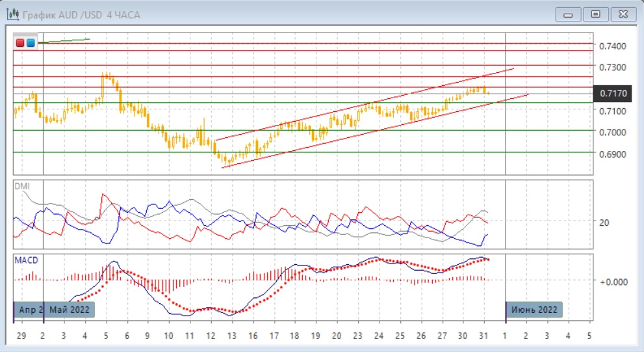The width and height of the screenshot is (644, 352).
Task: Click date 16 on the time axis
Action: pos(253,336)
